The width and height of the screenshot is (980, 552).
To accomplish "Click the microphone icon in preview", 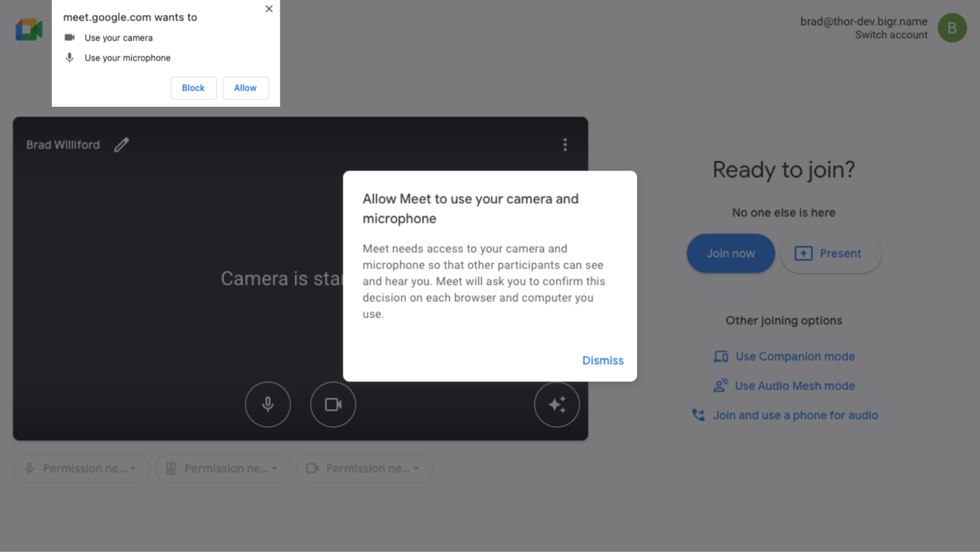I will (267, 404).
